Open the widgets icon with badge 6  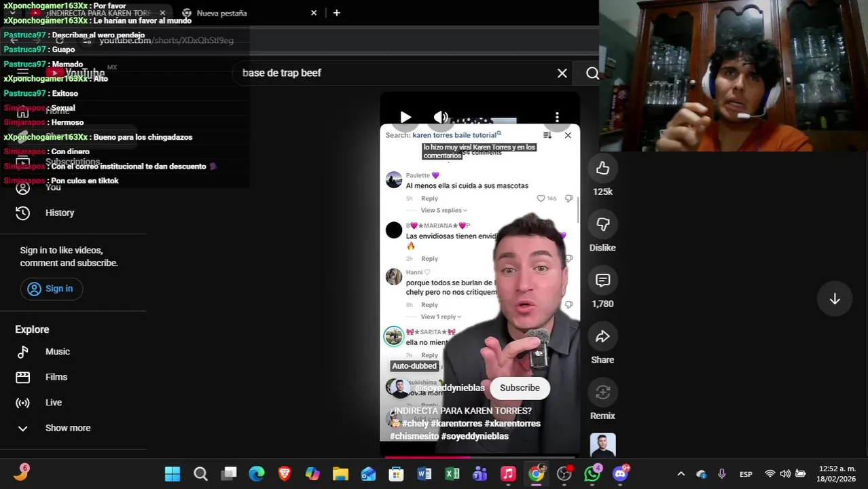coord(20,473)
